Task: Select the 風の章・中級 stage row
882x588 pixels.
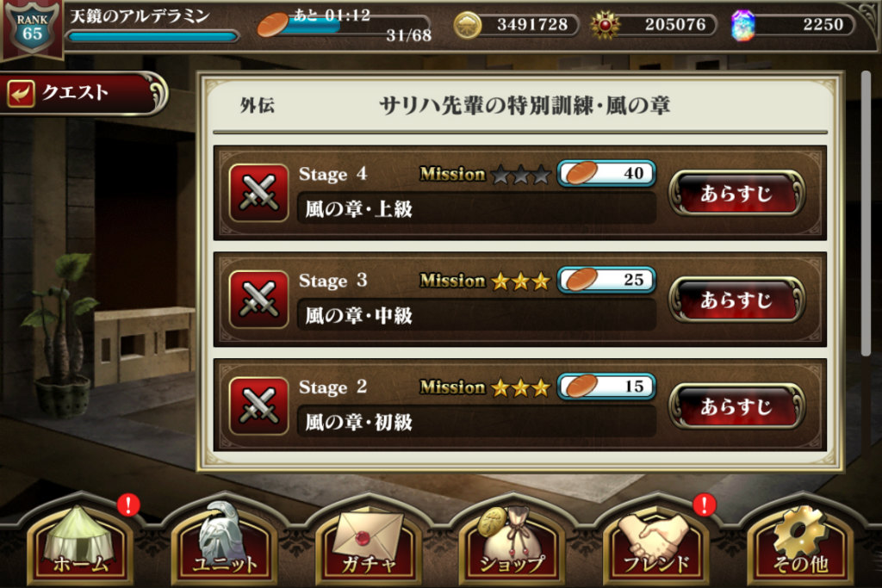Action: pos(519,299)
